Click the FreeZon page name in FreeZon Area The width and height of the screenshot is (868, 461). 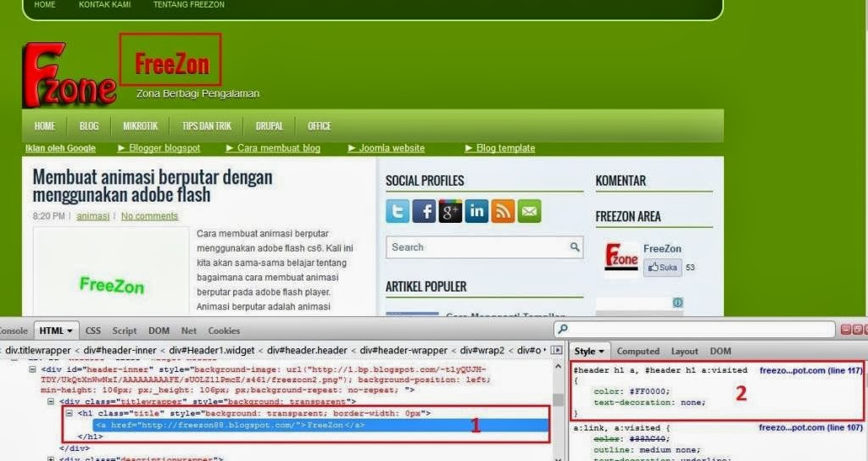[662, 248]
